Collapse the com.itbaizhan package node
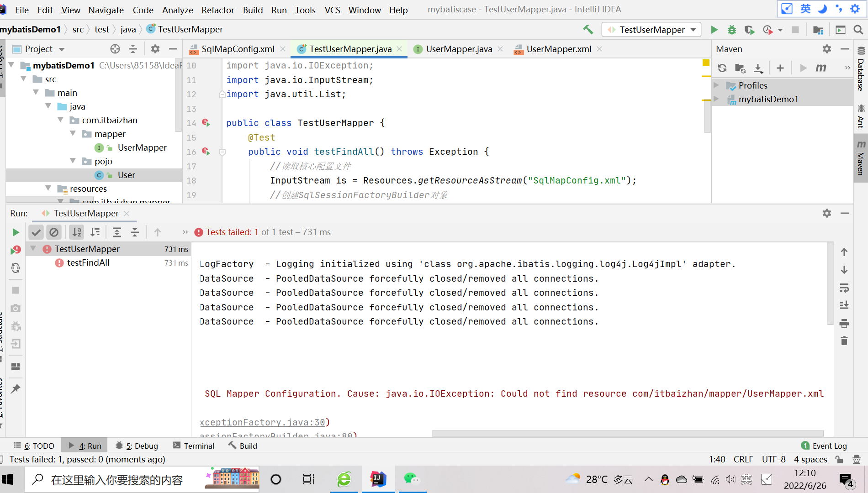The width and height of the screenshot is (868, 493). pos(61,120)
